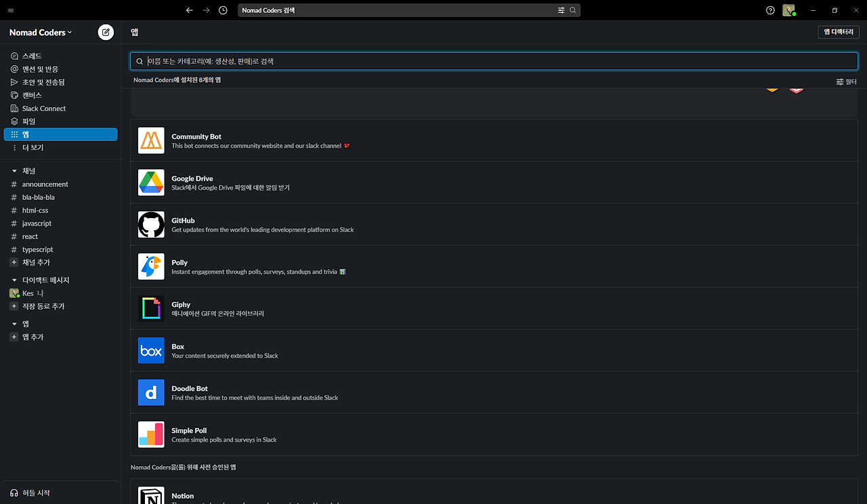
Task: Open user profile avatar in title bar
Action: coord(788,10)
